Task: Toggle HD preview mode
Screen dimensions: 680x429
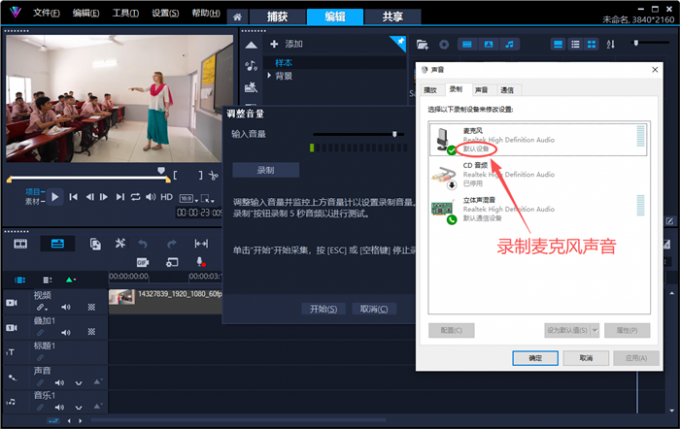Action: 167,197
